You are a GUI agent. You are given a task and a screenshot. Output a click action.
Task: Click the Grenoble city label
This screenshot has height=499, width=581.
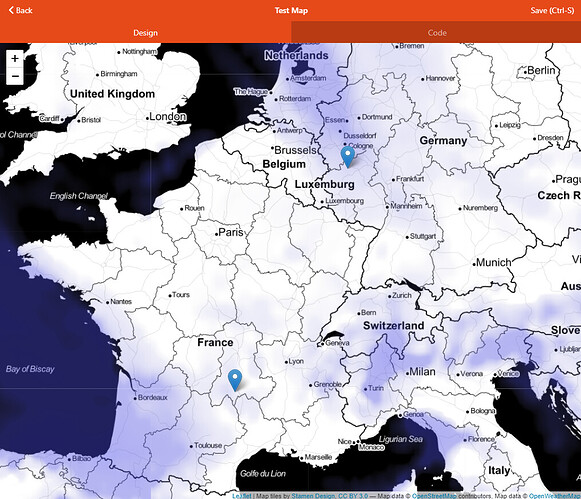tap(328, 384)
